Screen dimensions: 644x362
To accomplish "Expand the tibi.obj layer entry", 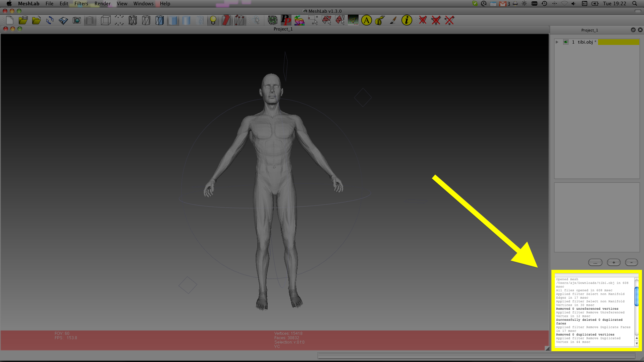I will click(x=557, y=42).
